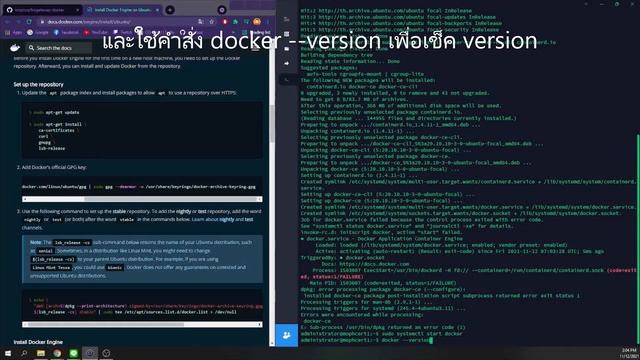Open the Google bookmark
640x360 pixels.
(x=38, y=32)
